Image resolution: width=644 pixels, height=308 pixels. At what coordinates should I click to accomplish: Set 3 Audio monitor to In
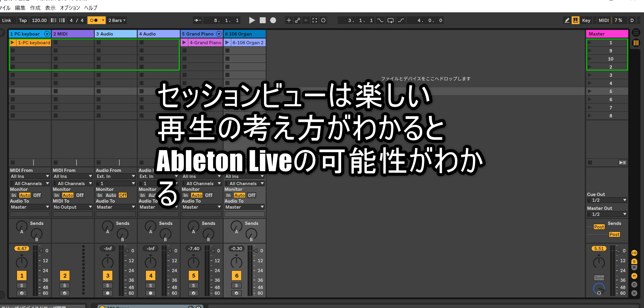coord(99,195)
